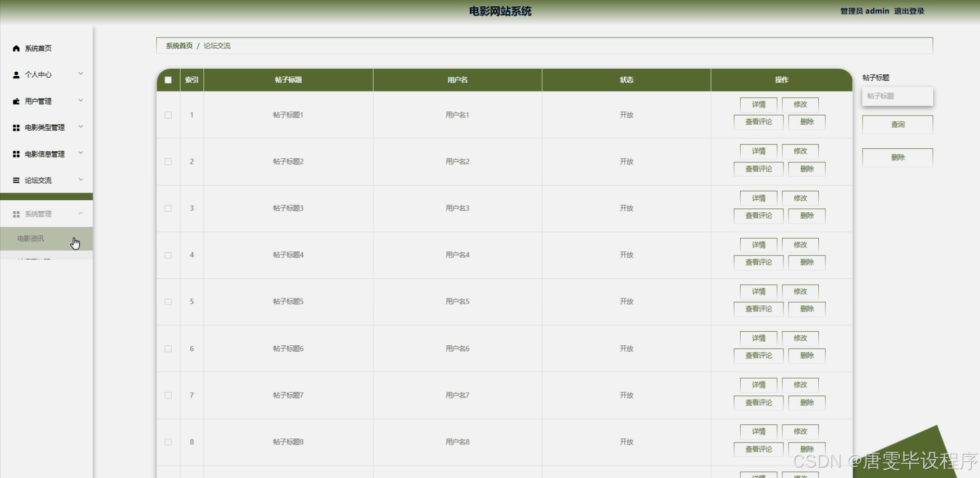Click the 系统首页 breadcrumb link
The width and height of the screenshot is (980, 478).
pos(179,46)
